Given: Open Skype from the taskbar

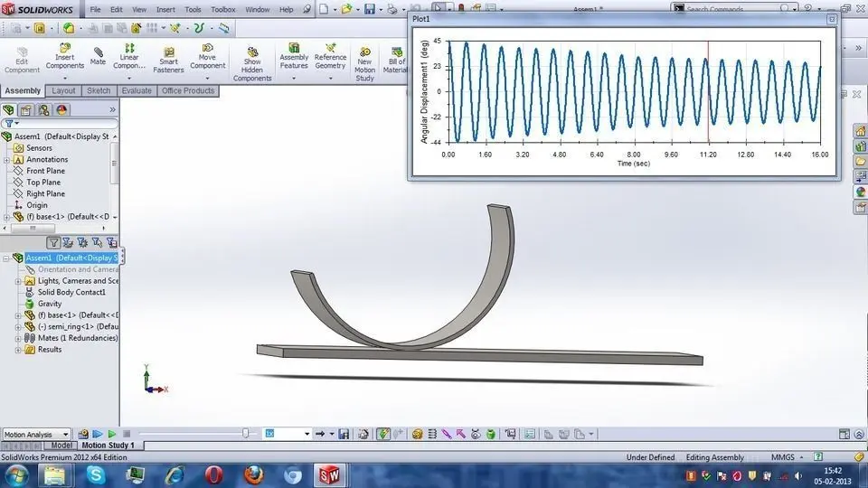Looking at the screenshot, I should pyautogui.click(x=96, y=474).
